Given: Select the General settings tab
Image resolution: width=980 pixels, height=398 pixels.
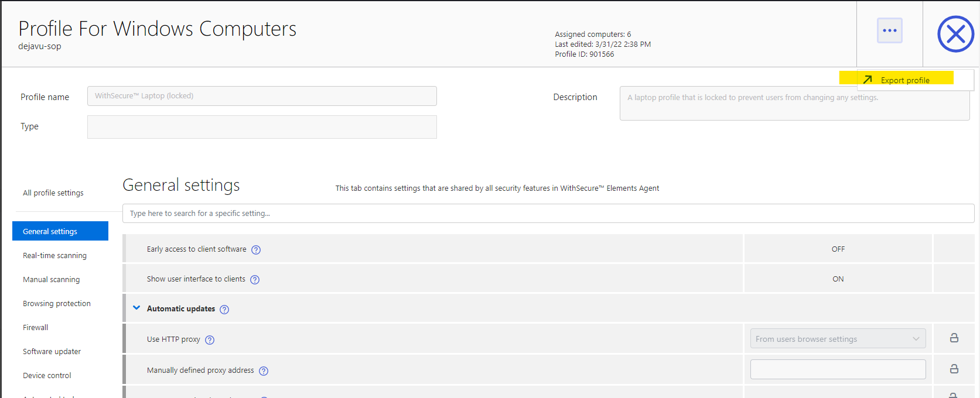Looking at the screenshot, I should (x=60, y=231).
